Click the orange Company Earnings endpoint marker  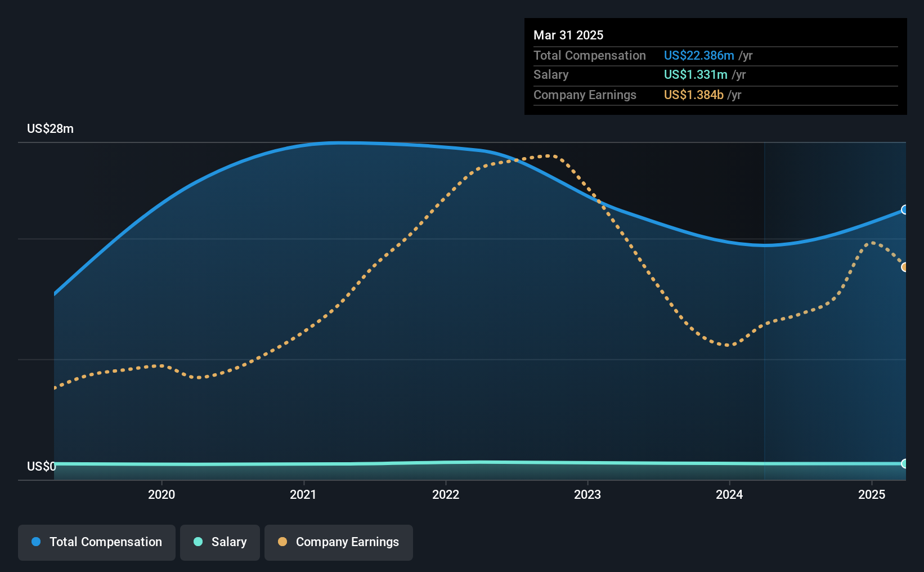point(905,267)
